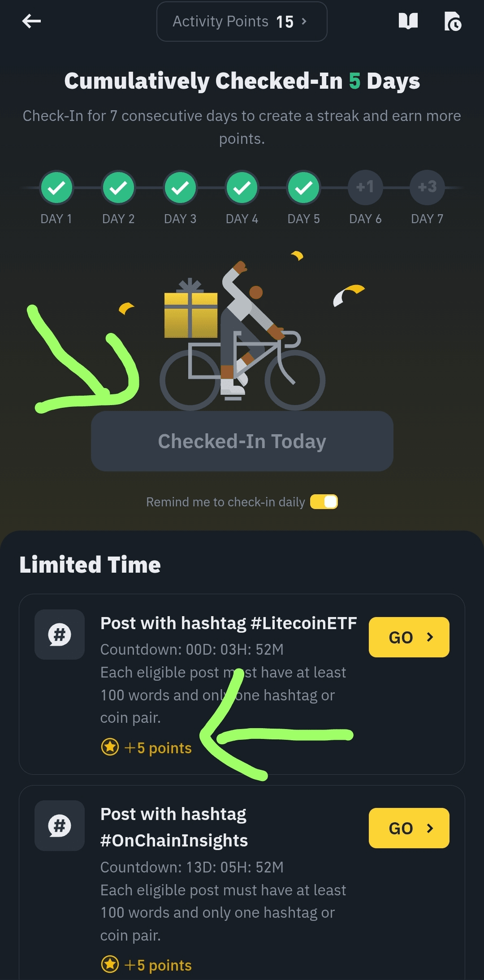Viewport: 484px width, 980px height.
Task: Tap the Day 6 +1 reward circle
Action: point(365,187)
